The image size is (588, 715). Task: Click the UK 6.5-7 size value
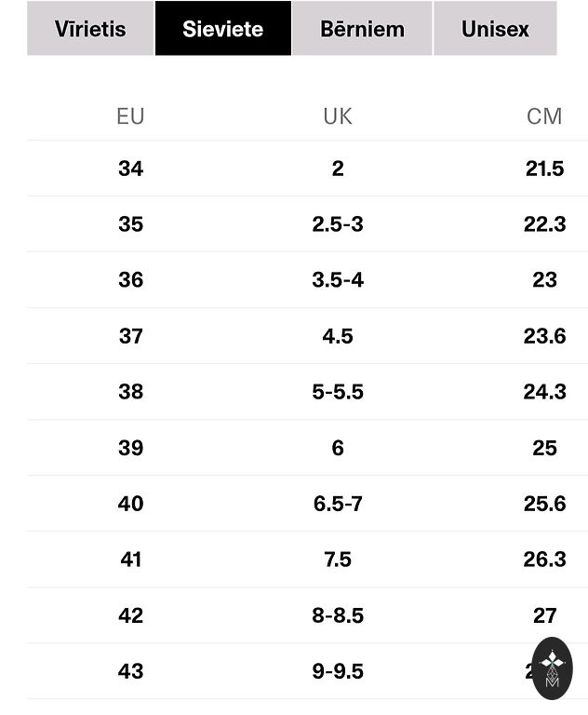point(338,504)
